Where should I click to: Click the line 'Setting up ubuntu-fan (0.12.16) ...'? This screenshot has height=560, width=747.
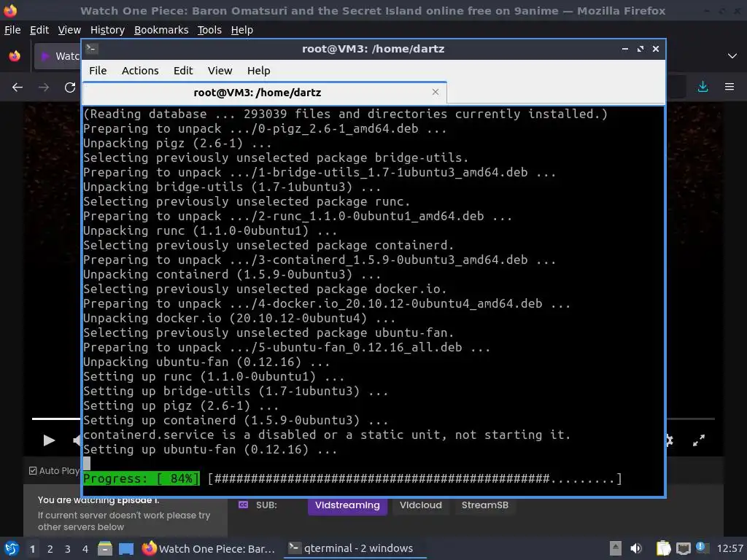(210, 449)
